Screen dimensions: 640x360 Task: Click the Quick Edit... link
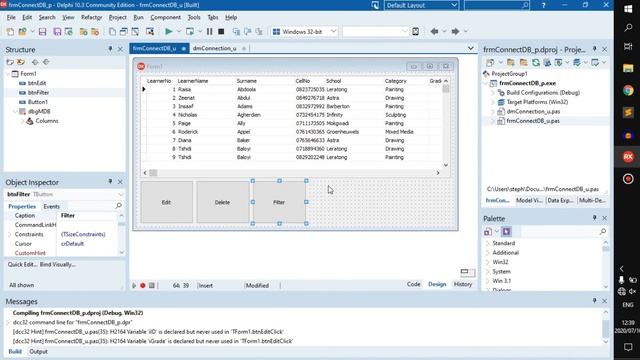coord(22,264)
